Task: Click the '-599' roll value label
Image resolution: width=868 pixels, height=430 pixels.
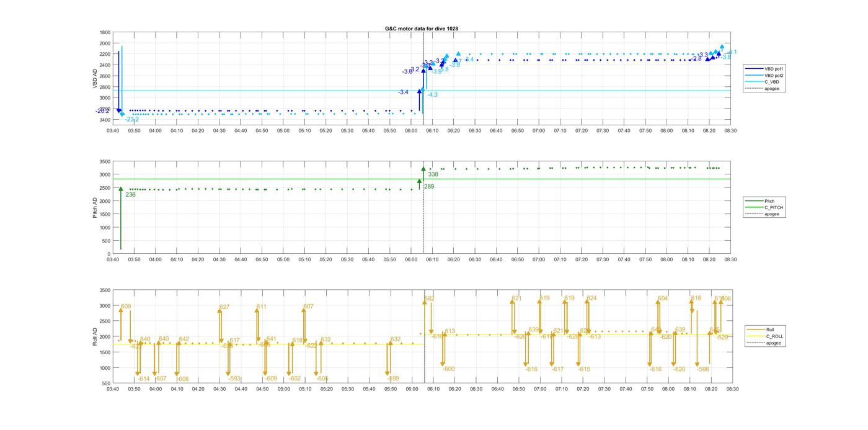Action: (x=393, y=378)
